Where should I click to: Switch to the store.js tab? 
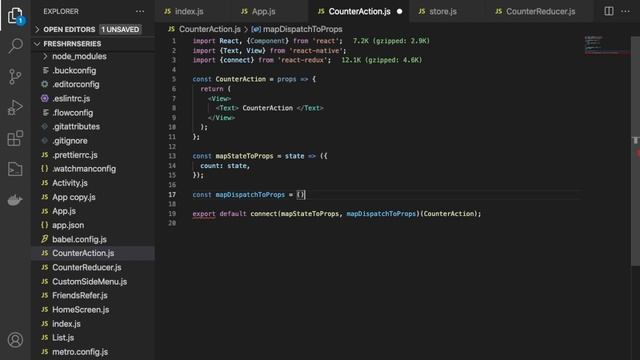click(x=442, y=11)
